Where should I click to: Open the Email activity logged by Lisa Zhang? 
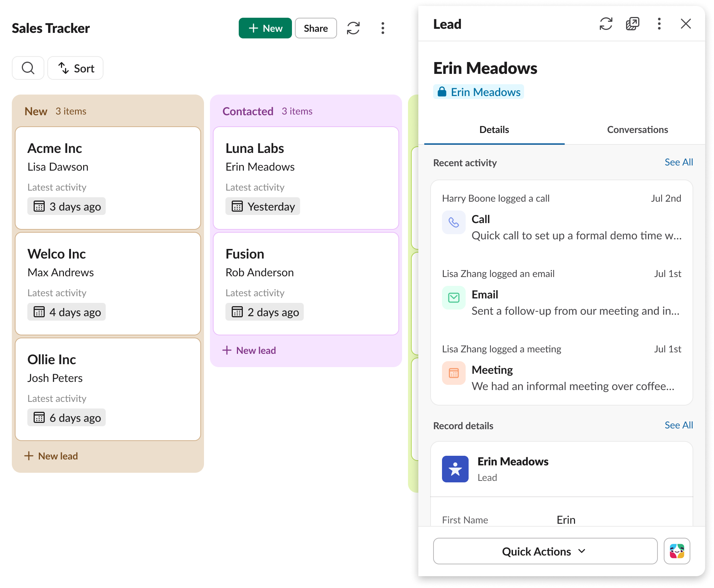562,294
